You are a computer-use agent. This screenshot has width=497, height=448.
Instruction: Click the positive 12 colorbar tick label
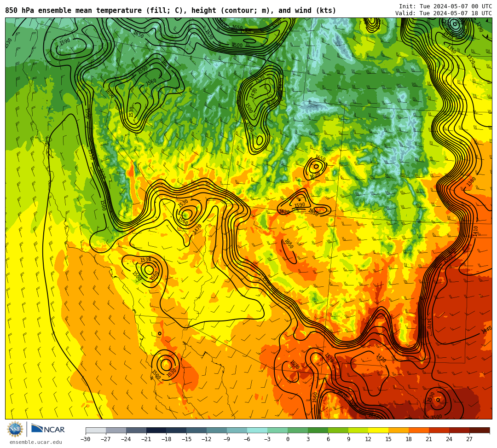pyautogui.click(x=369, y=439)
